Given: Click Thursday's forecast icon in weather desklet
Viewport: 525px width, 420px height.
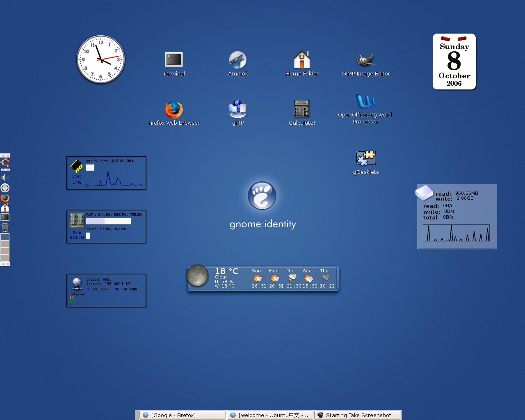Looking at the screenshot, I should pyautogui.click(x=325, y=278).
